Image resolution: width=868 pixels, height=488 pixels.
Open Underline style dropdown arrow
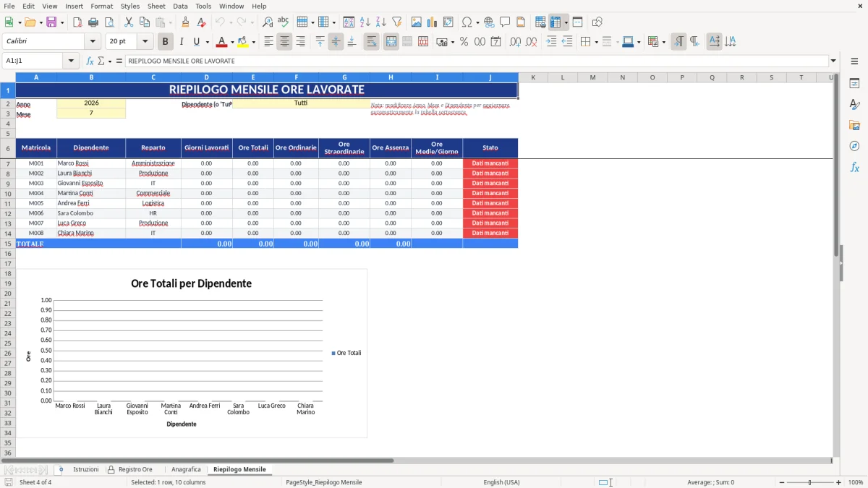pyautogui.click(x=207, y=42)
